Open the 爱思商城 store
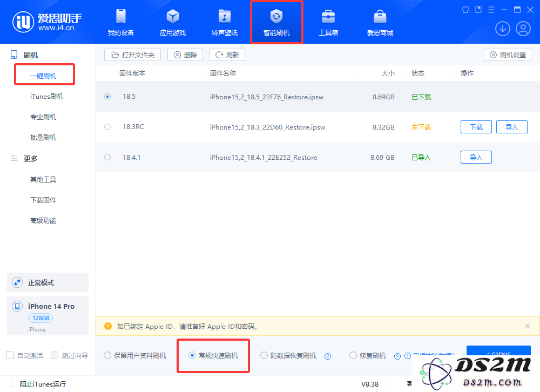Image resolution: width=540 pixels, height=392 pixels. click(380, 23)
